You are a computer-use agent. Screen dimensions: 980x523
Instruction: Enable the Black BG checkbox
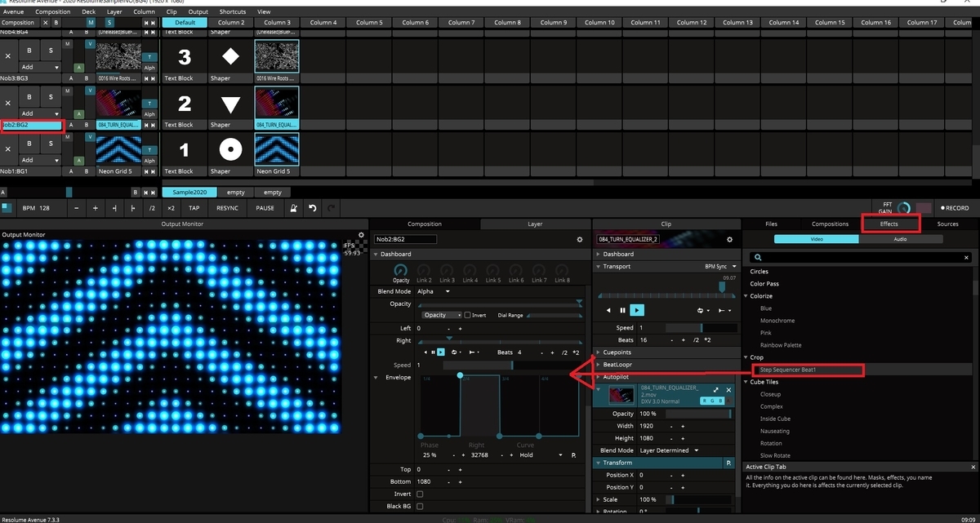coord(420,506)
